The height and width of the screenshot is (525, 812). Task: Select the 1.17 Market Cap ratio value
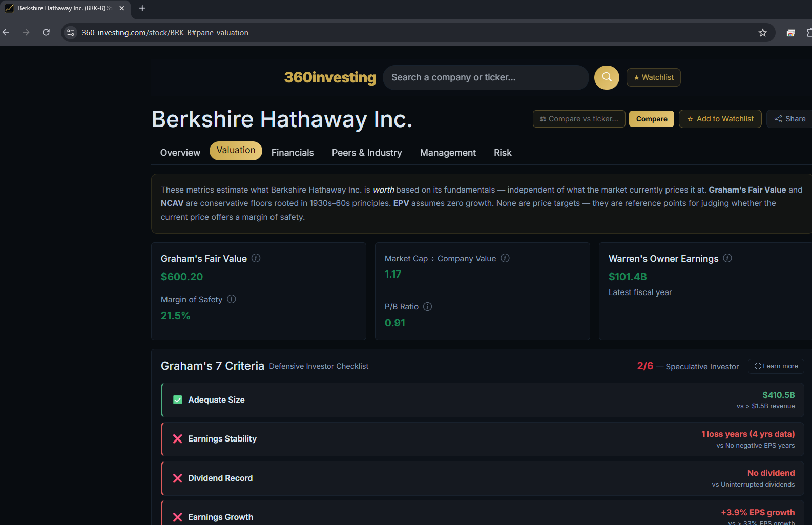tap(393, 274)
